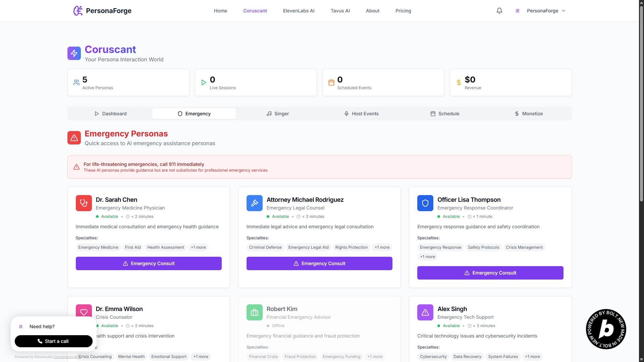
Task: Click Robert Kim's briefcase icon
Action: [254, 312]
